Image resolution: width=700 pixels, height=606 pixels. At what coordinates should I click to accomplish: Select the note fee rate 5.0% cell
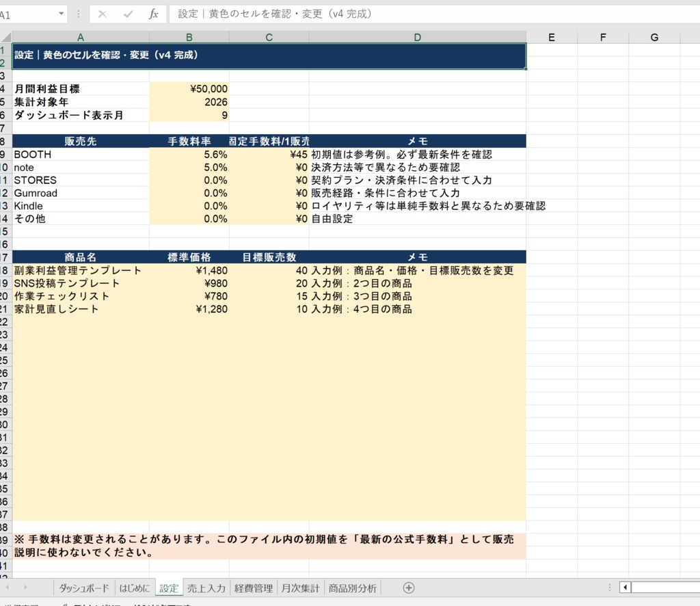click(189, 168)
